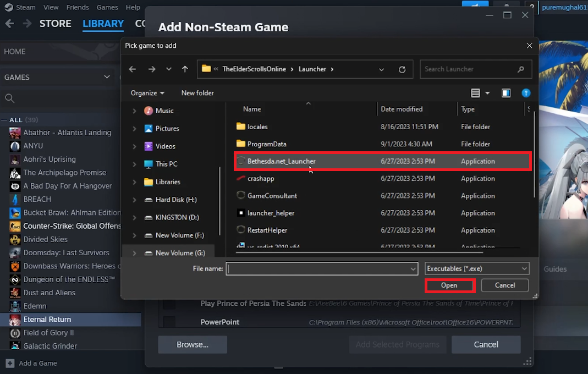The height and width of the screenshot is (374, 588).
Task: Open the preview pane toggle icon
Action: 505,93
